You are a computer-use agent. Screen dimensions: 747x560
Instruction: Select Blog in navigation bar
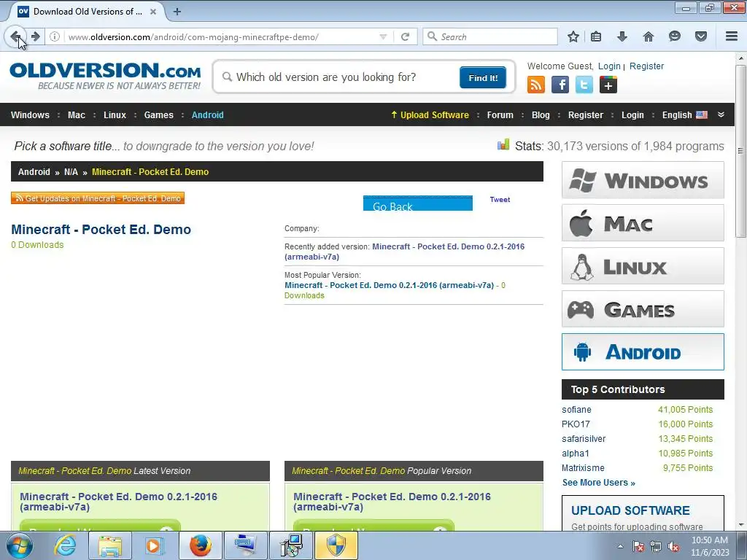click(x=541, y=114)
